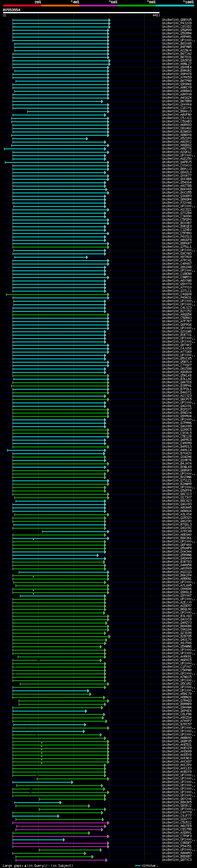
Task: Select hit label UniRef100_B4FMW5
Action: pyautogui.click(x=177, y=47)
